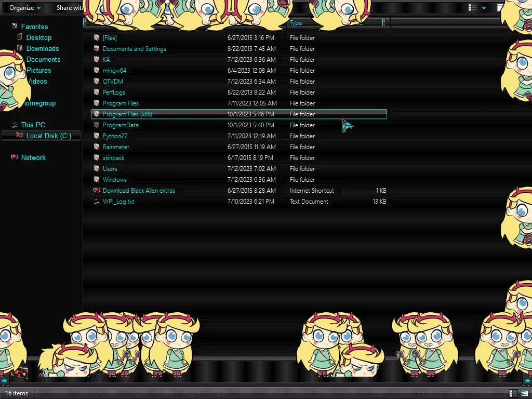Select the 'WPI_Log.txt' file name
532x399 pixels.
click(118, 202)
